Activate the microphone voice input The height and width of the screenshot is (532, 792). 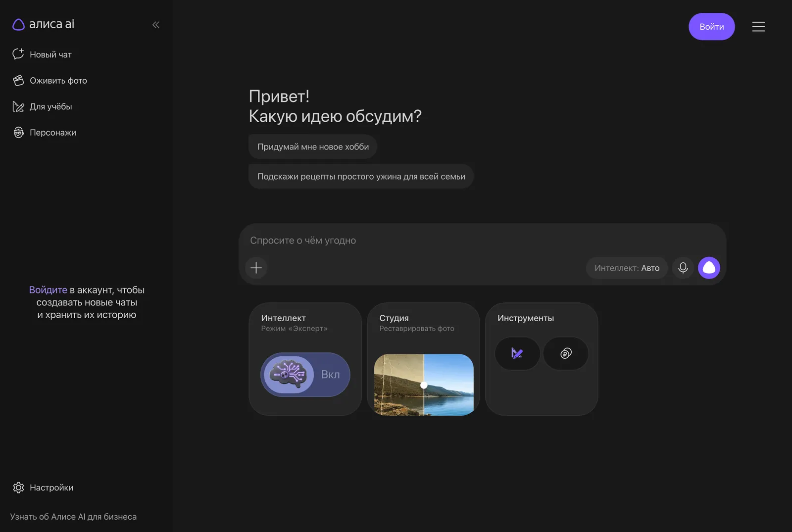pos(683,268)
